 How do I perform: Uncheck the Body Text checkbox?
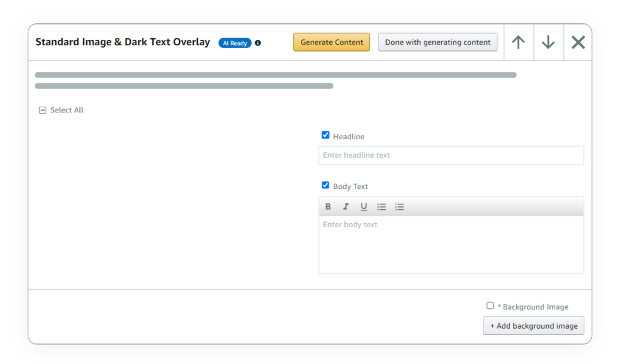click(x=325, y=185)
